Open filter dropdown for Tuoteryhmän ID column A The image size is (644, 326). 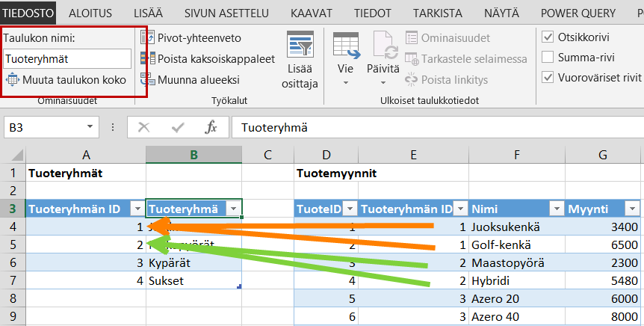(x=137, y=209)
